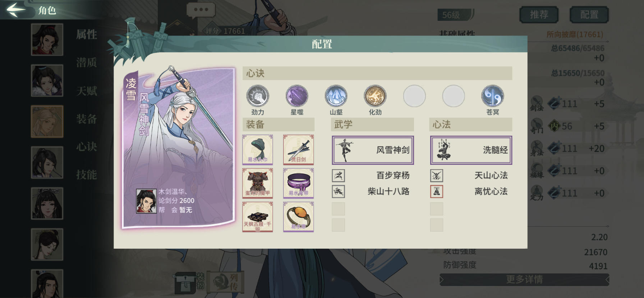Switch to the 属性 tab

pos(87,35)
